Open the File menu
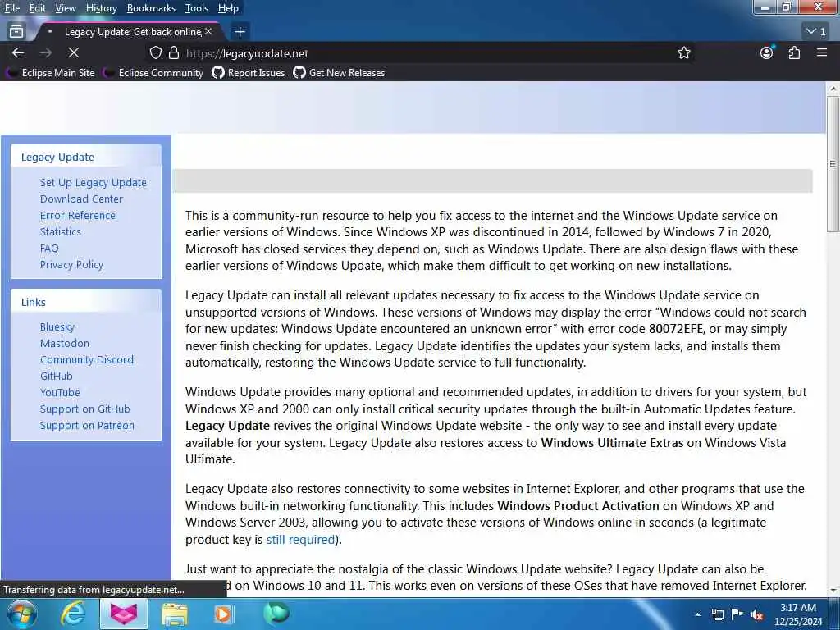The height and width of the screenshot is (630, 840). tap(11, 8)
